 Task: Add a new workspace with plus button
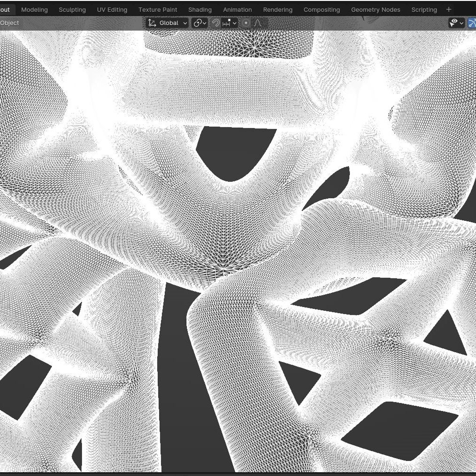point(449,9)
